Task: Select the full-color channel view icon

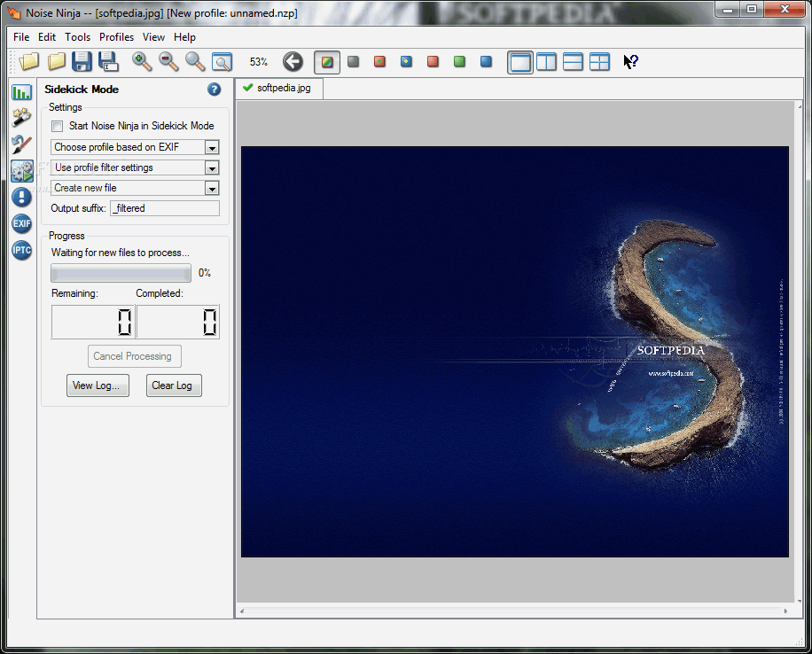Action: [327, 62]
